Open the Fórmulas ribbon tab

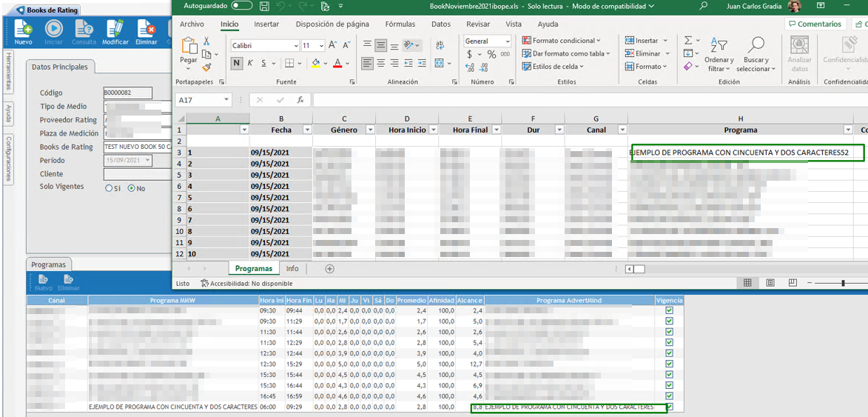pos(400,24)
